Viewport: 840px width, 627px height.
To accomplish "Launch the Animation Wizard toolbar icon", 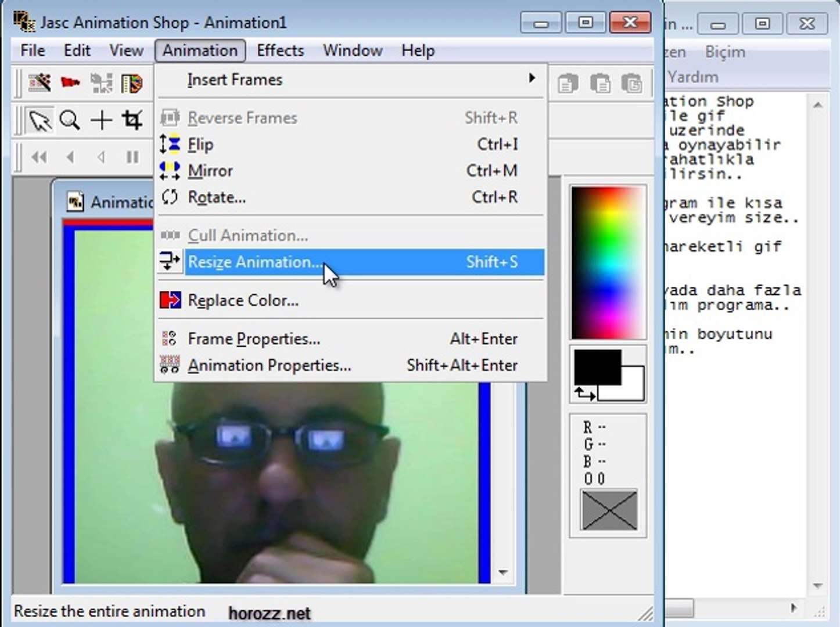I will (x=40, y=83).
